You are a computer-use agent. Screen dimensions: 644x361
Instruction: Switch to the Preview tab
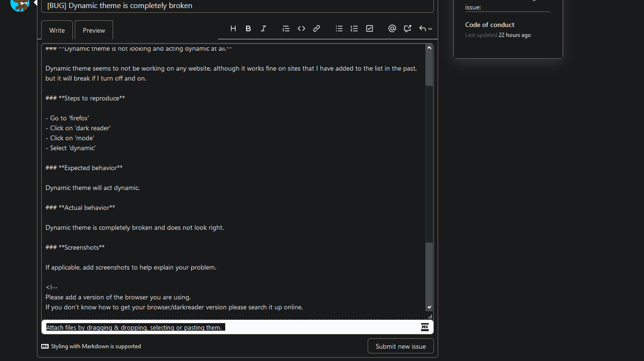click(93, 30)
